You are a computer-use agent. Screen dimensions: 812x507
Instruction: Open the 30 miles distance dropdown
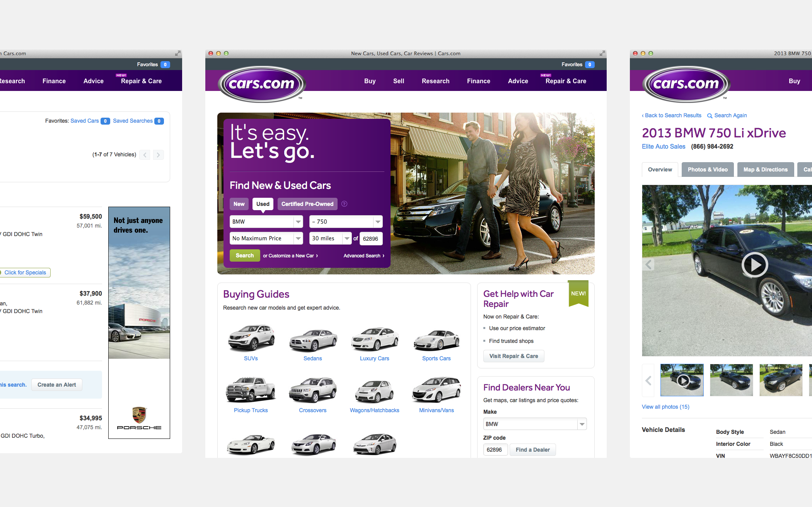[331, 238]
